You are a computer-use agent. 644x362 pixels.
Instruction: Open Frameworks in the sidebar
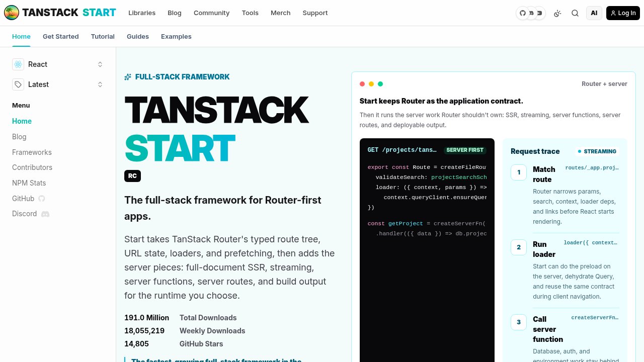32,152
